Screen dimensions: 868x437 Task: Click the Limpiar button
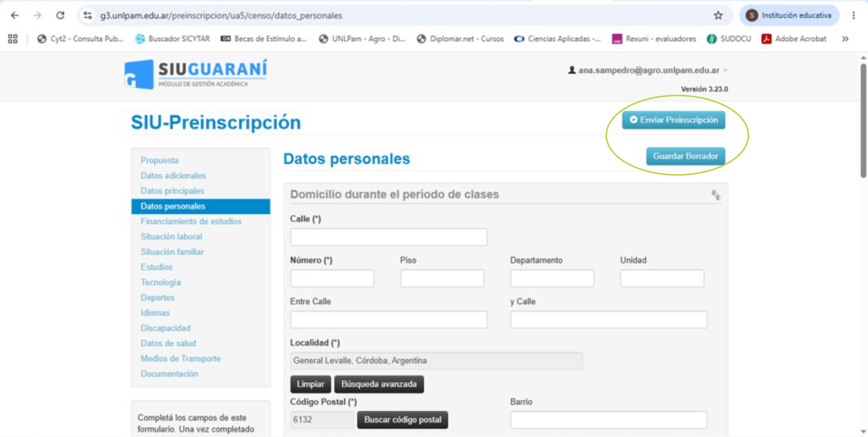pos(310,384)
